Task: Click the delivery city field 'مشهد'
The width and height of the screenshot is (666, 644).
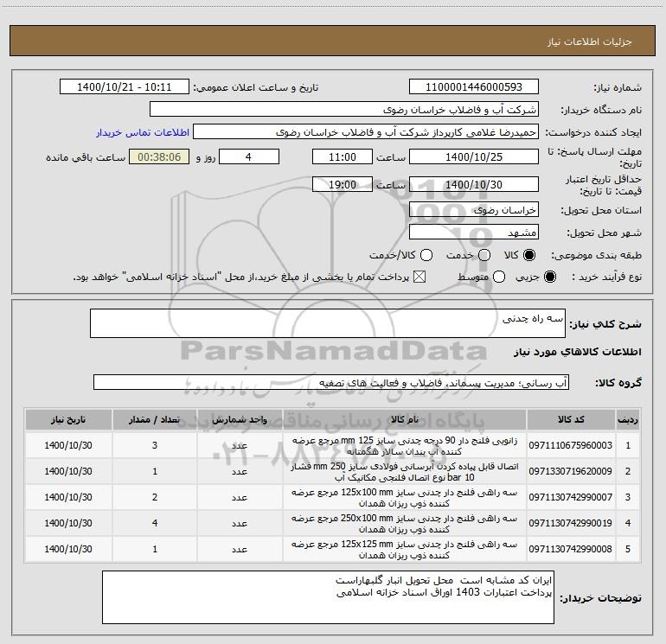Action: click(474, 233)
